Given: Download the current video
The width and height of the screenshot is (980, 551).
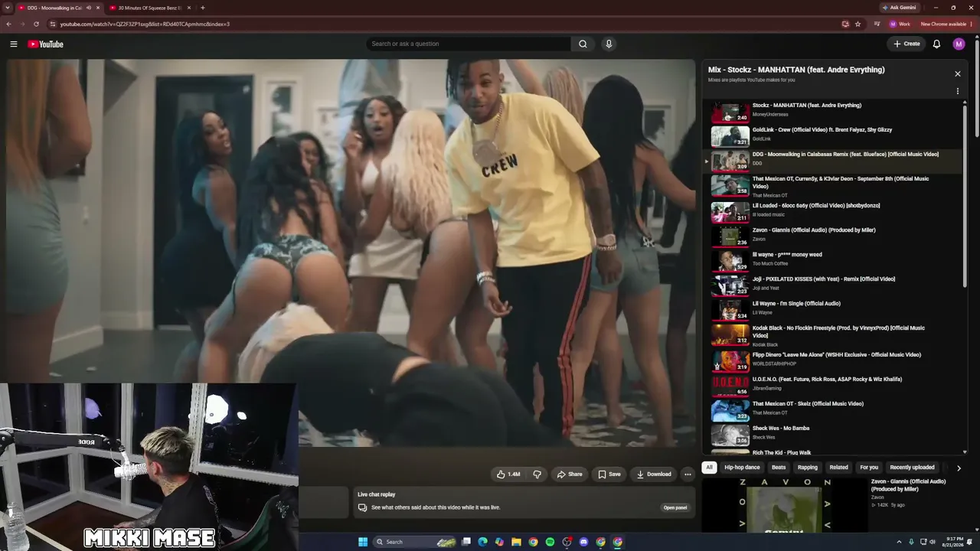Looking at the screenshot, I should click(x=654, y=474).
